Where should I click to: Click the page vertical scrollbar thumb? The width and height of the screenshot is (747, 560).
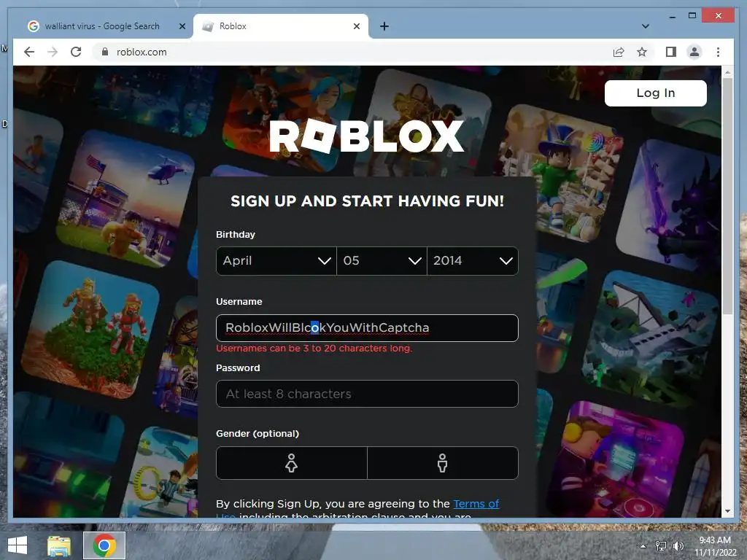727,195
